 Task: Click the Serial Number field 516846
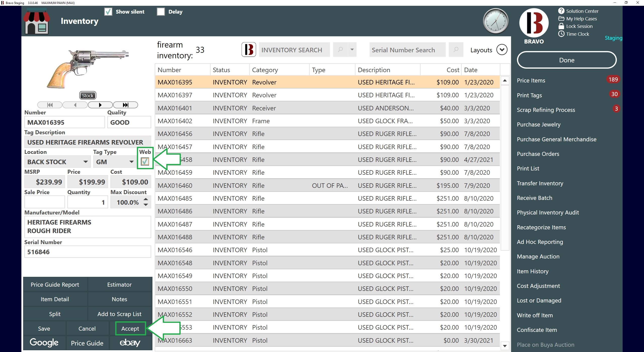pyautogui.click(x=88, y=252)
